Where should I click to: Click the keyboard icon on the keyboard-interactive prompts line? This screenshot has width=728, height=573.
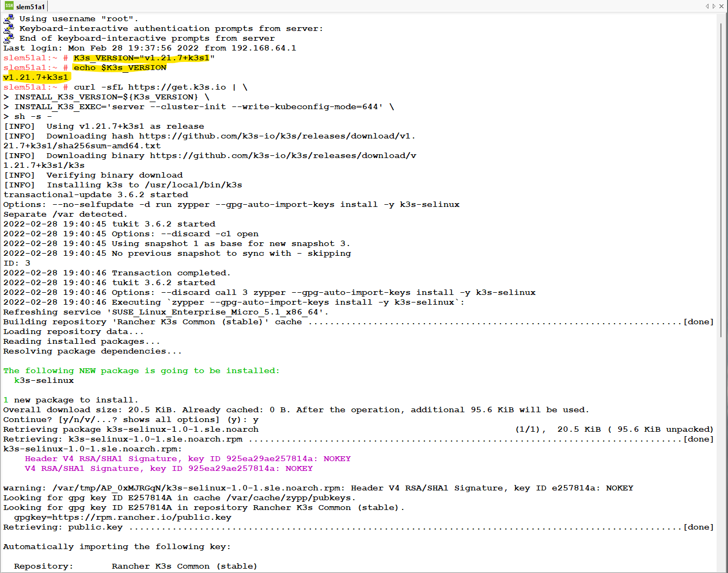click(8, 28)
